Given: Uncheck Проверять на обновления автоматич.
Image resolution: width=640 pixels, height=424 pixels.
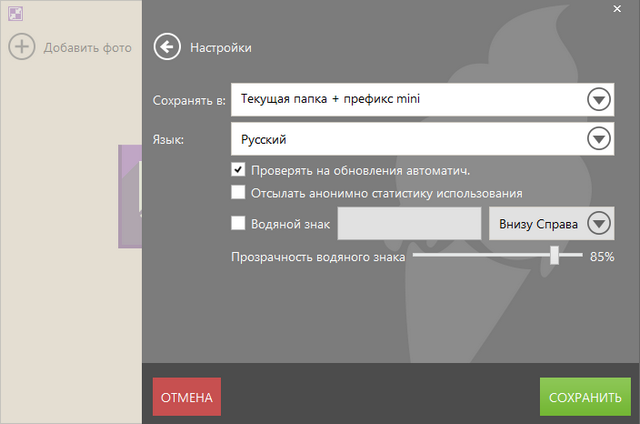Looking at the screenshot, I should click(238, 170).
